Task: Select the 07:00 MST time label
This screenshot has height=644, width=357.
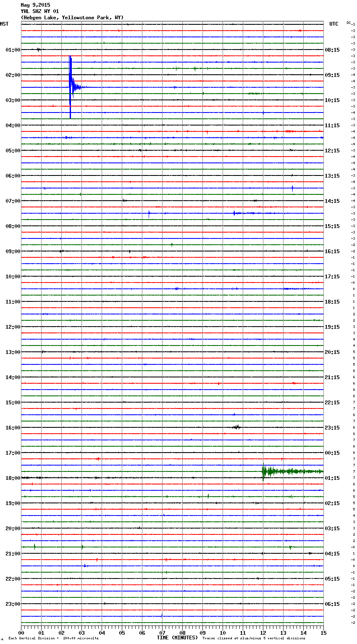Action: [x=13, y=201]
